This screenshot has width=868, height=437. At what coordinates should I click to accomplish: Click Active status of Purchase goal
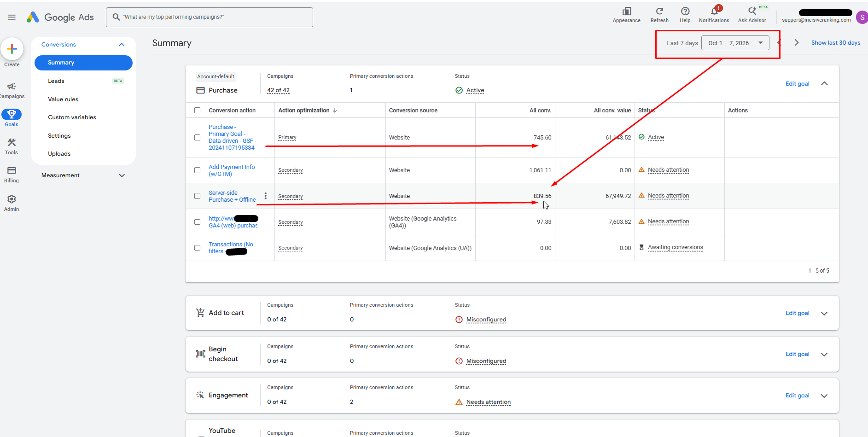click(x=475, y=90)
